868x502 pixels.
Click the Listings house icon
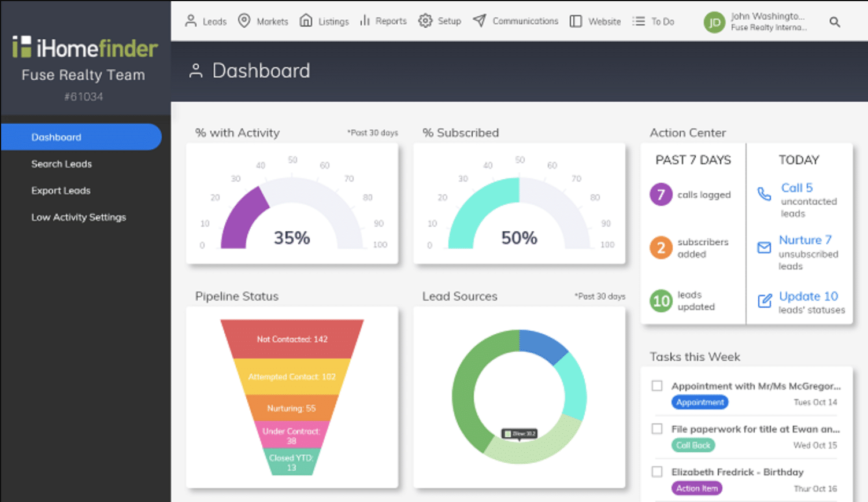tap(306, 21)
